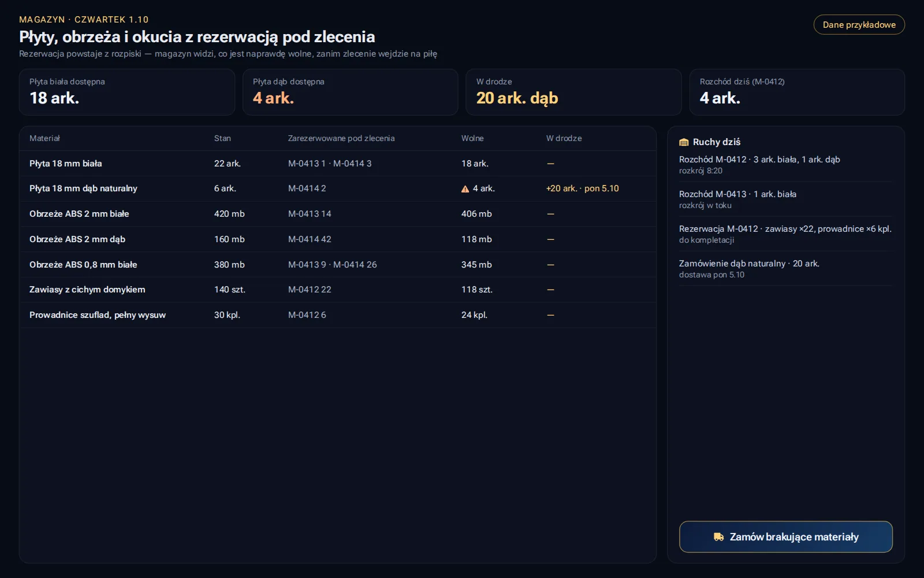924x578 pixels.
Task: Click the 406 mb free quantity
Action: coord(476,214)
